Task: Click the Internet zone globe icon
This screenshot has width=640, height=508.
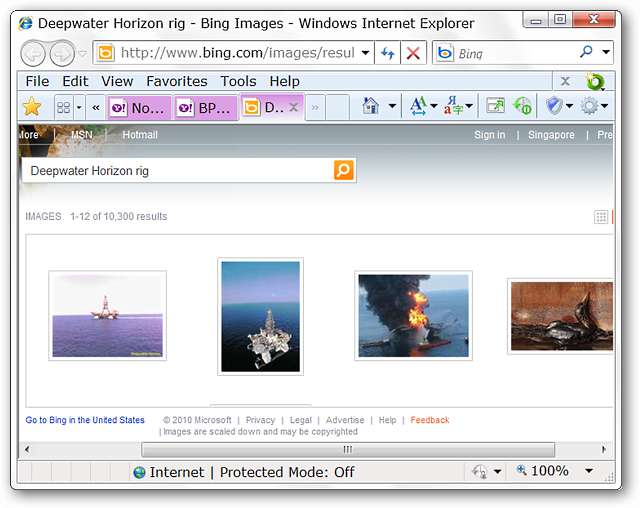Action: (139, 473)
